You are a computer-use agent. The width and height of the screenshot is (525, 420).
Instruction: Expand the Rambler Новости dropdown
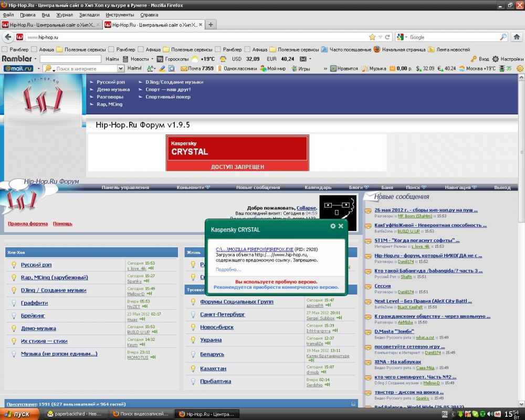tap(152, 59)
